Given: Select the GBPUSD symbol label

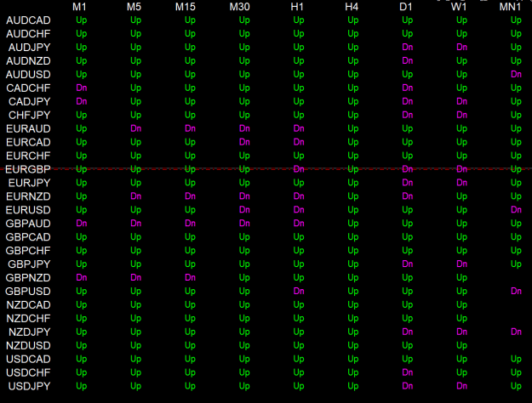Looking at the screenshot, I should coord(28,291).
